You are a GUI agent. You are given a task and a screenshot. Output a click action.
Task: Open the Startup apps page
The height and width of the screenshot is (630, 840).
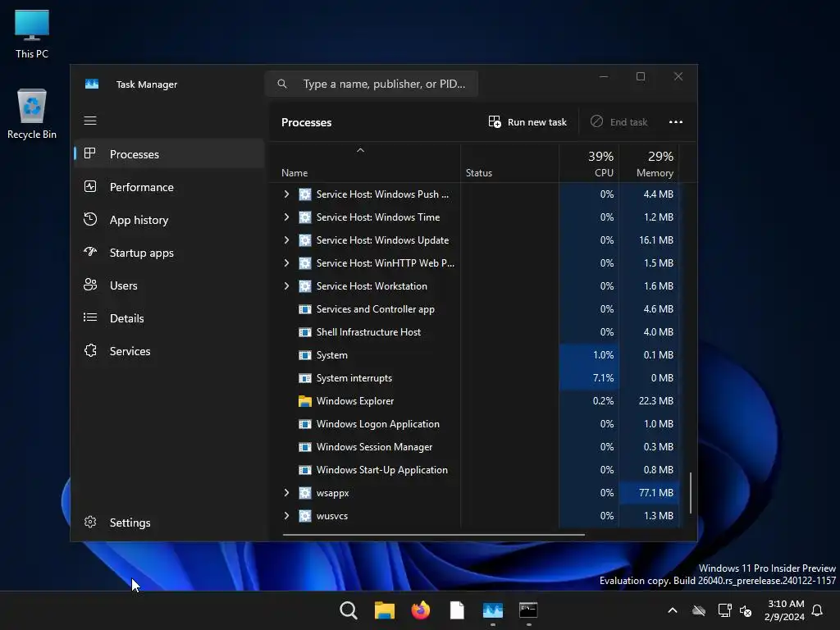169,253
